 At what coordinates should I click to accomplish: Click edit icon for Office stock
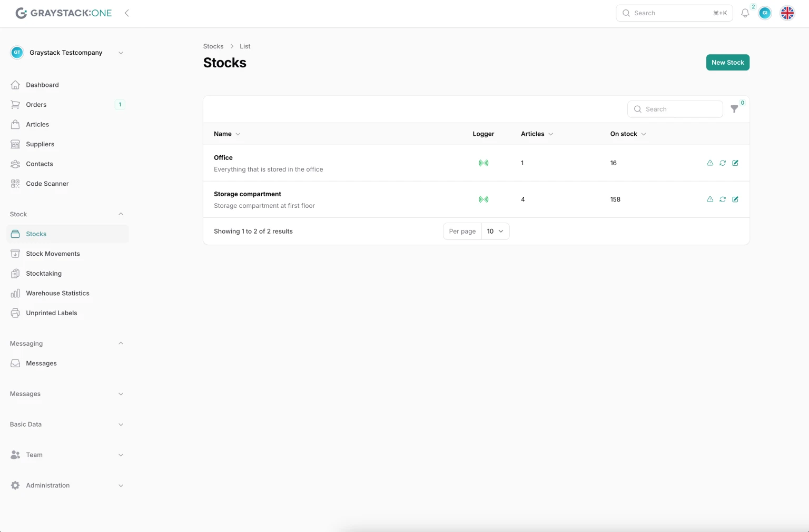[735, 163]
